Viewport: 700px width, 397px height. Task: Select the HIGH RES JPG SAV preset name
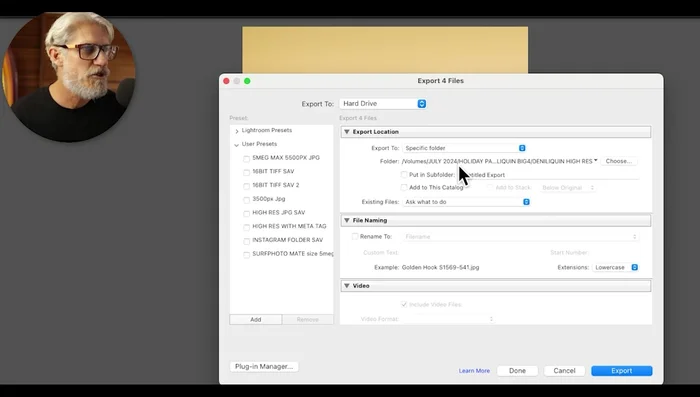click(x=279, y=213)
